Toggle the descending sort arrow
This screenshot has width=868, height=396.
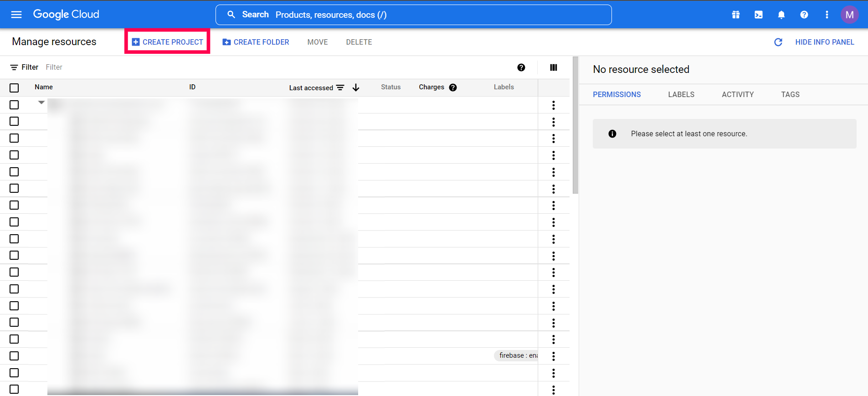point(356,87)
